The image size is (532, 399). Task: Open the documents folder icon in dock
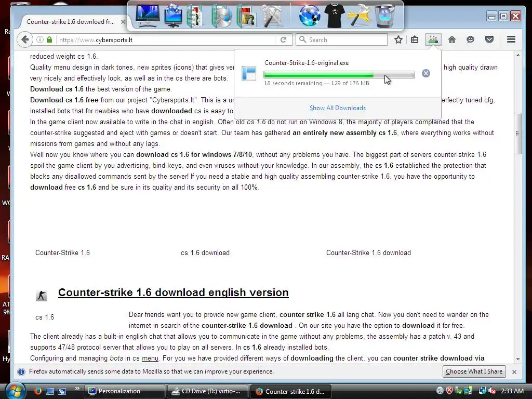(195, 16)
